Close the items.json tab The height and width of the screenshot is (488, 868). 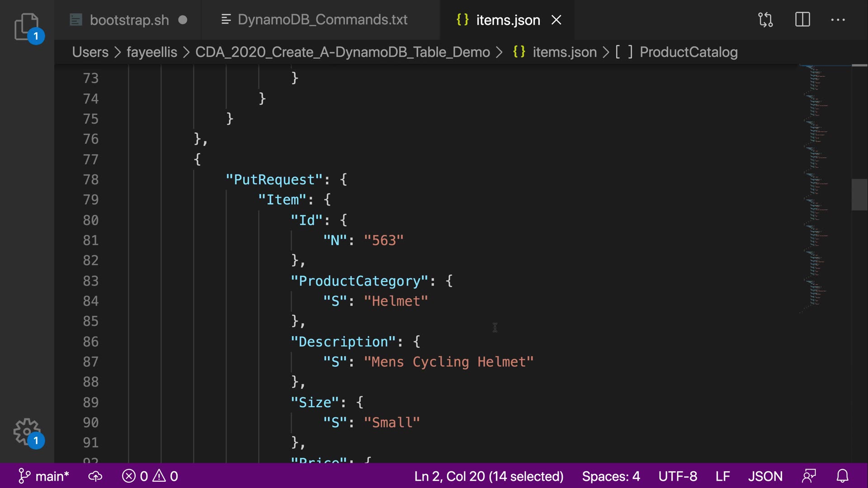pyautogui.click(x=557, y=20)
